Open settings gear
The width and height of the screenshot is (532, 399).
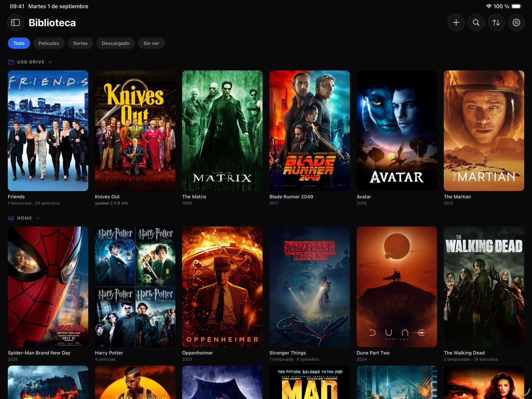pyautogui.click(x=516, y=23)
